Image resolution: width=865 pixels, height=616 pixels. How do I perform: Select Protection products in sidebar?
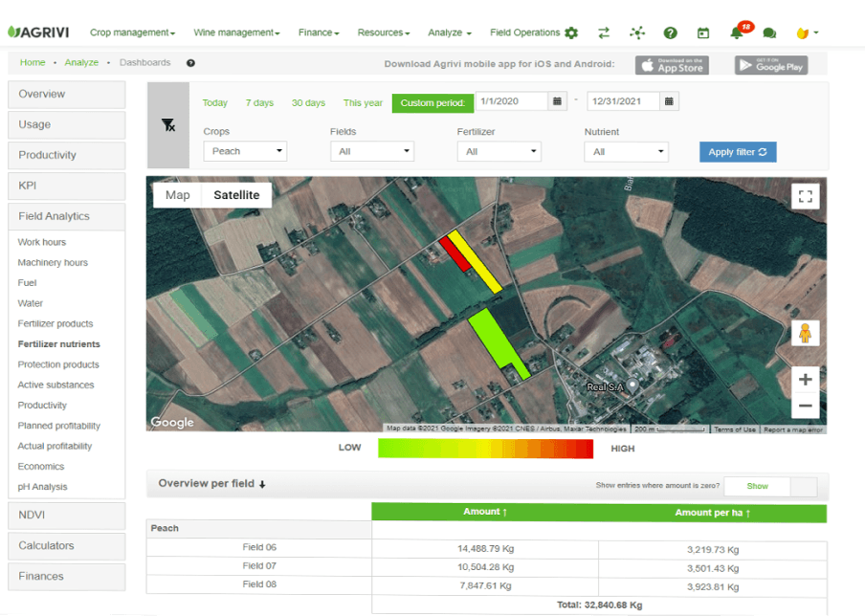[58, 364]
